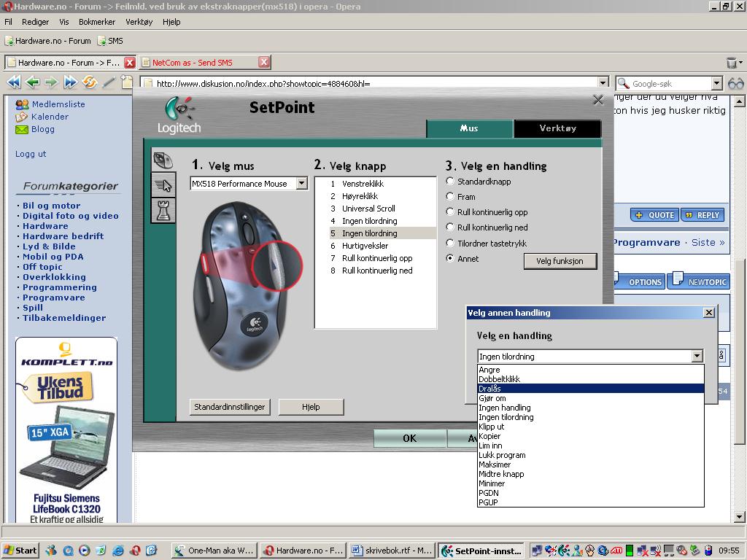Open the skrivebok.rtf taskbar item
This screenshot has width=747, height=560.
[392, 551]
